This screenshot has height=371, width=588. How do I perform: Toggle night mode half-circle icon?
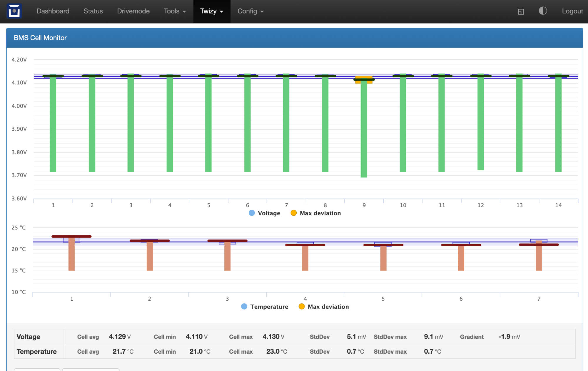pyautogui.click(x=543, y=11)
